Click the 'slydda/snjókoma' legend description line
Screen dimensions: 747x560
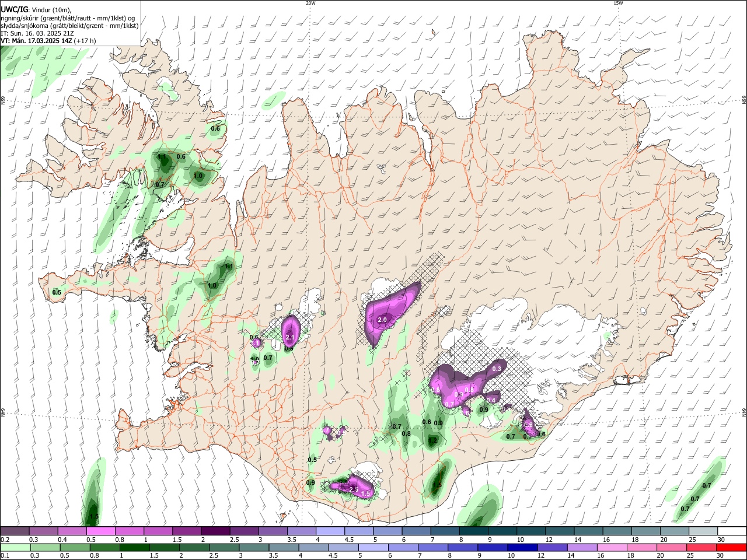tap(69, 26)
